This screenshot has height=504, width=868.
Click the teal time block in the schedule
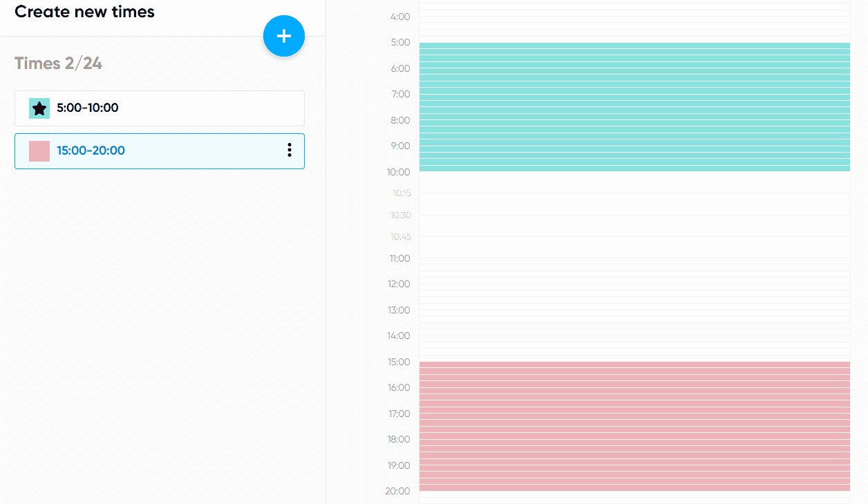coord(634,107)
